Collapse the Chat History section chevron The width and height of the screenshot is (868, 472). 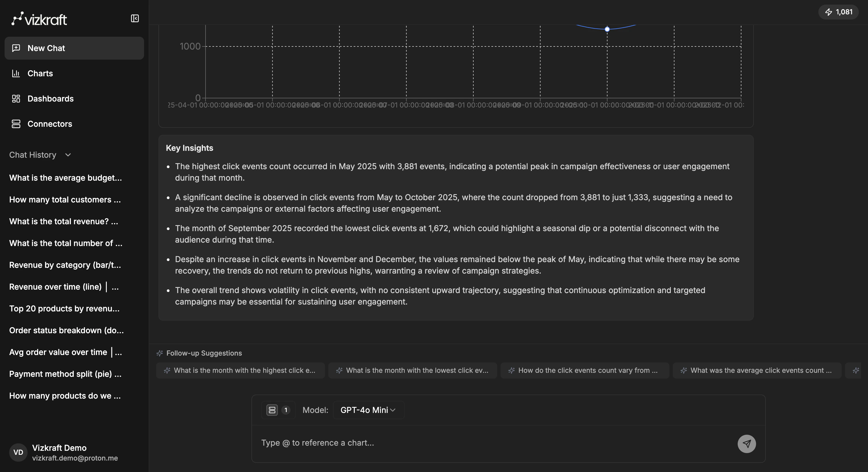pos(67,155)
